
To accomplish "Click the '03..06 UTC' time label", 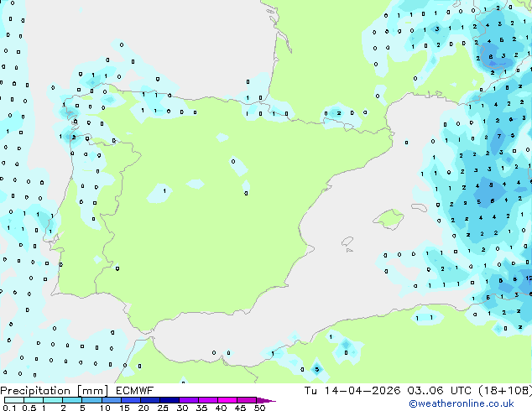I will tap(440, 391).
